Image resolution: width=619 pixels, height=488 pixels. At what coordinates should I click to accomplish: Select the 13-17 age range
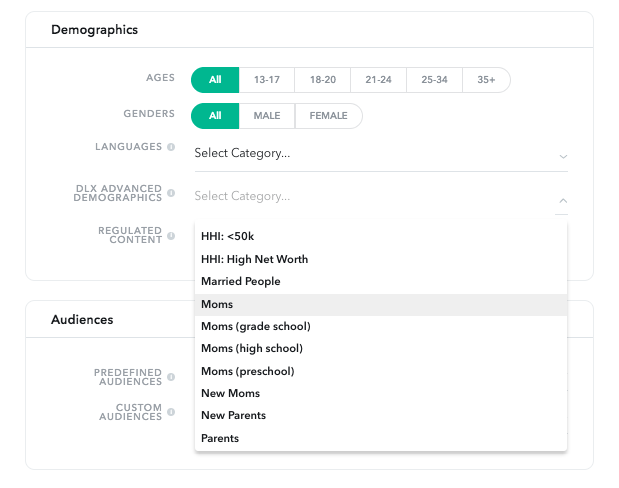pos(267,80)
